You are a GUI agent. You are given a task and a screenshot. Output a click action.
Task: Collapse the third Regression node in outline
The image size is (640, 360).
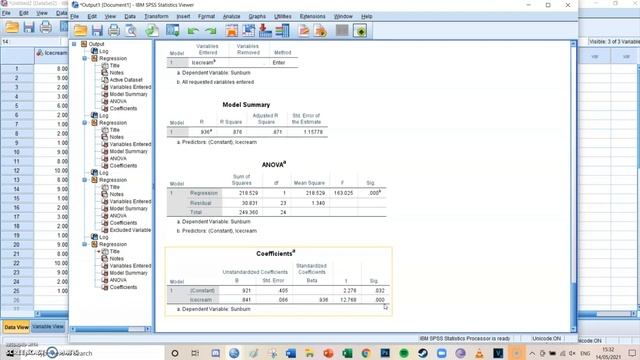tap(85, 180)
